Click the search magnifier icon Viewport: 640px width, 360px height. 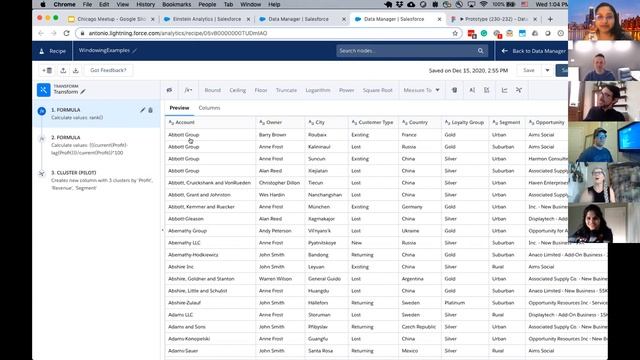pos(480,51)
